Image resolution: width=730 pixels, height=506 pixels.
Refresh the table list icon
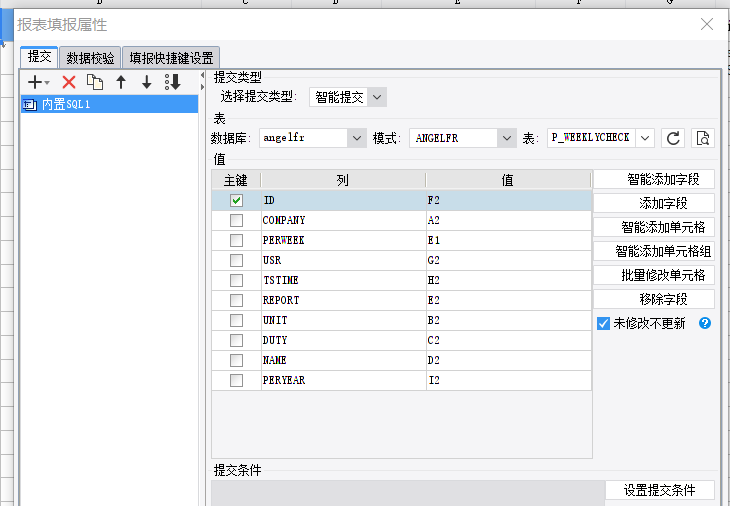point(673,138)
